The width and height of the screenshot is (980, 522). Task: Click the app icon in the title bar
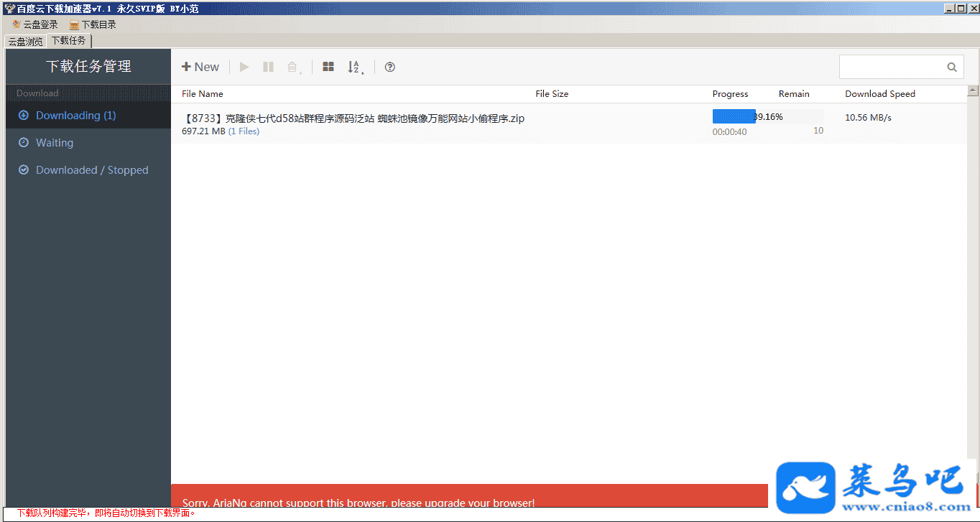tap(9, 9)
